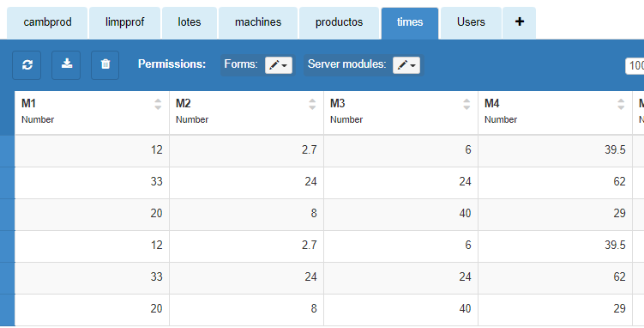Sort by M4 column arrows
Image resolution: width=644 pixels, height=328 pixels.
coord(621,104)
